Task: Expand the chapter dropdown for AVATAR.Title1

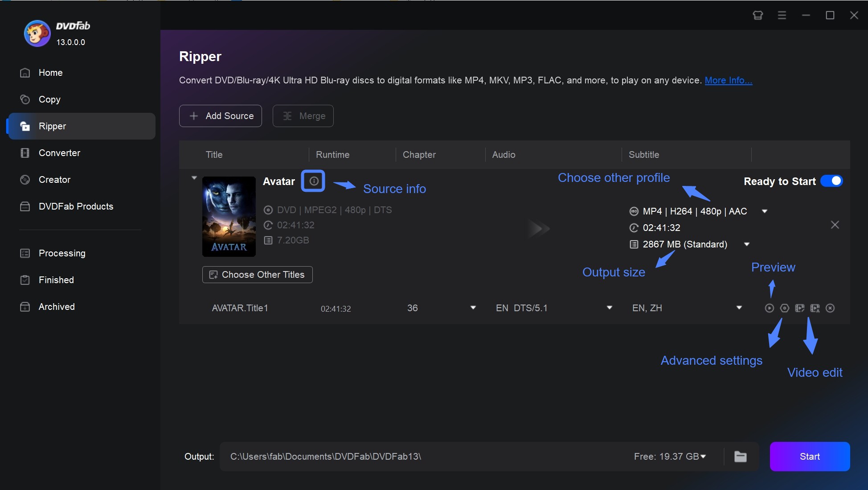Action: (473, 308)
